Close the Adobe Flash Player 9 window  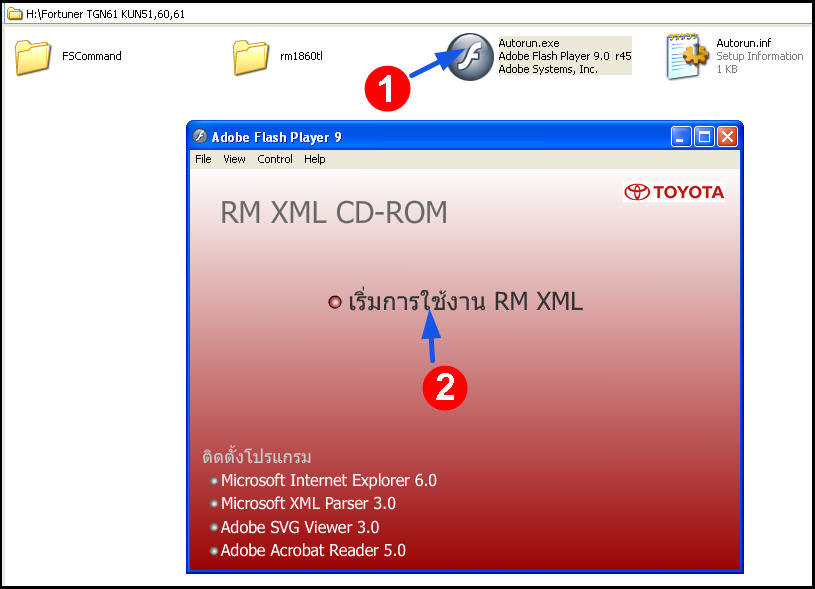(x=727, y=137)
